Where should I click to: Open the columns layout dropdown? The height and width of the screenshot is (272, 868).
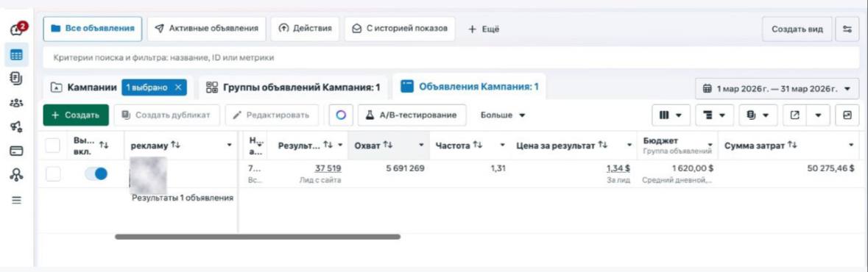click(x=671, y=115)
